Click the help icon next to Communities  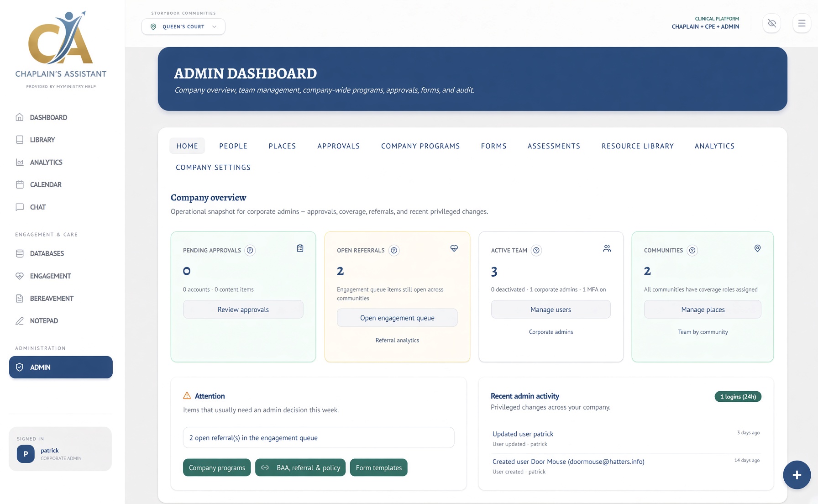pos(692,250)
